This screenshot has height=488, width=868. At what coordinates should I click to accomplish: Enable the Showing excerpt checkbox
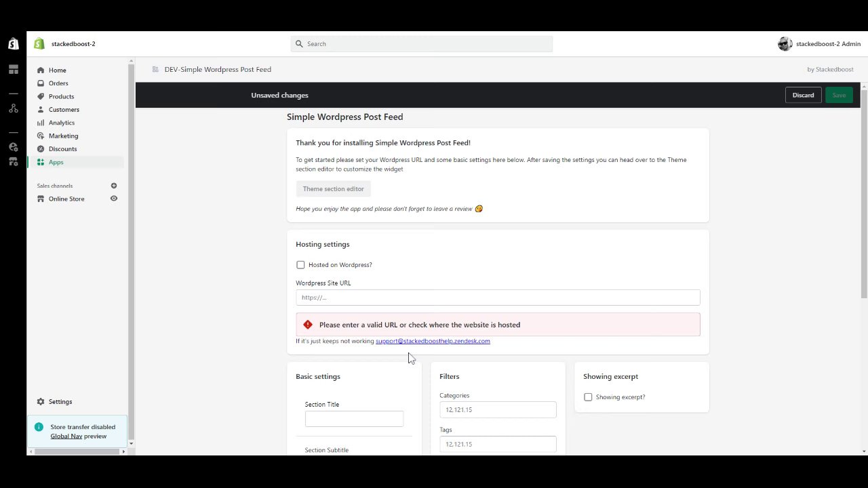tap(588, 397)
